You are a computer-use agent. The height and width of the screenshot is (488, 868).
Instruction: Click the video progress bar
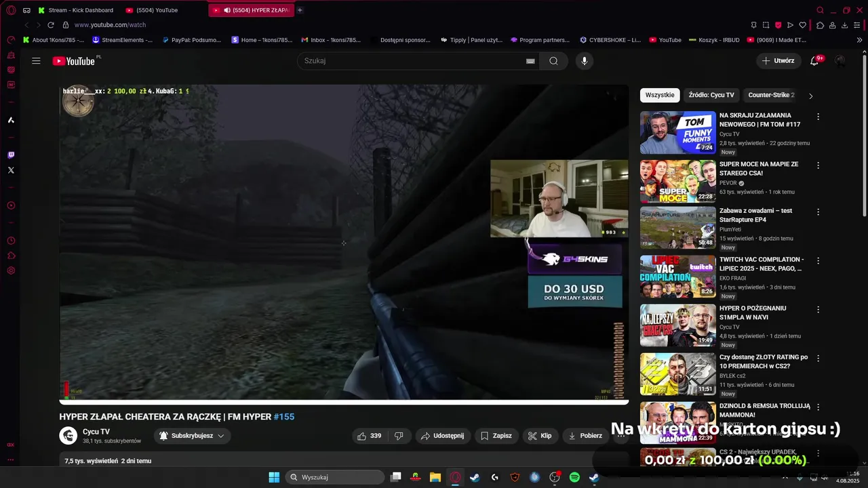344,402
